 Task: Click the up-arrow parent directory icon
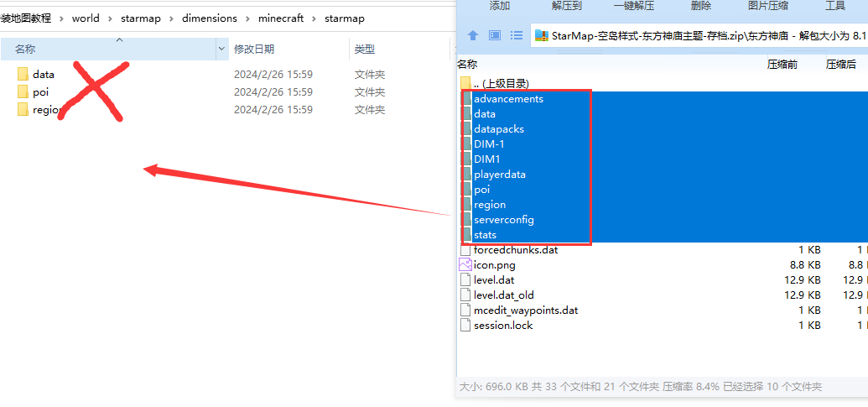(x=473, y=35)
